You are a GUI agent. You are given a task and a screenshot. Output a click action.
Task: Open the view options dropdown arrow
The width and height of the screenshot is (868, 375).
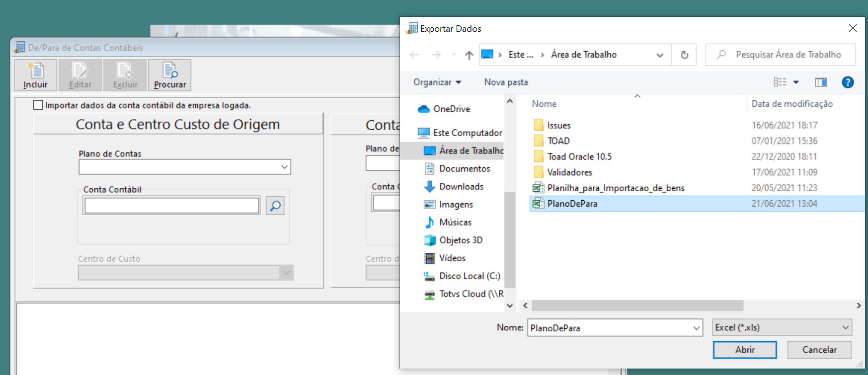796,82
